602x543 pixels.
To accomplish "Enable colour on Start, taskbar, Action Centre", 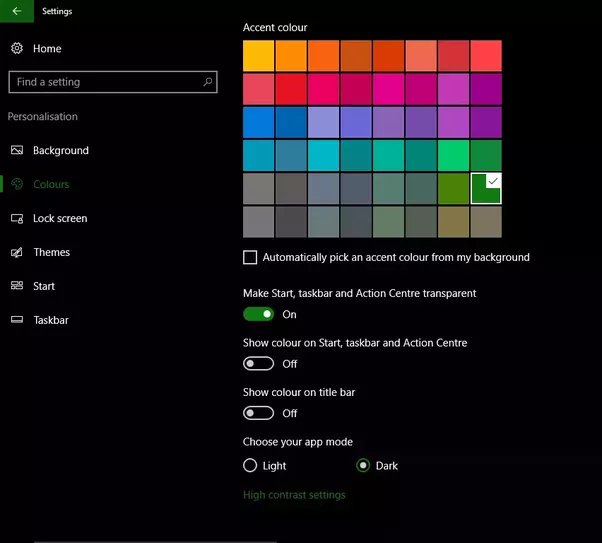I will 258,363.
